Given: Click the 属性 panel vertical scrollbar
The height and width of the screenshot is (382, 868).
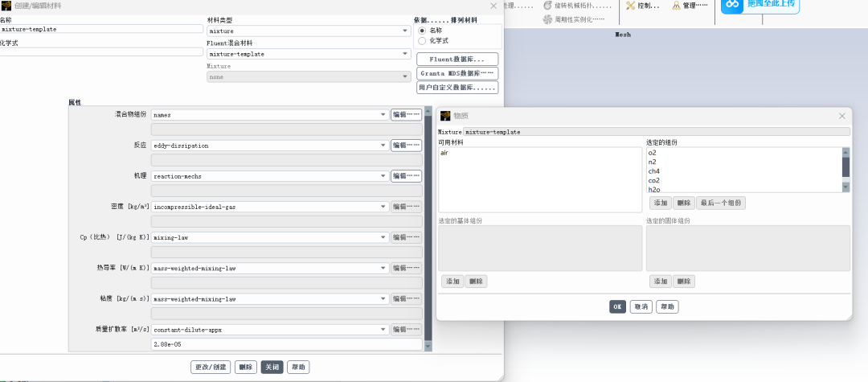Looking at the screenshot, I should click(x=428, y=227).
